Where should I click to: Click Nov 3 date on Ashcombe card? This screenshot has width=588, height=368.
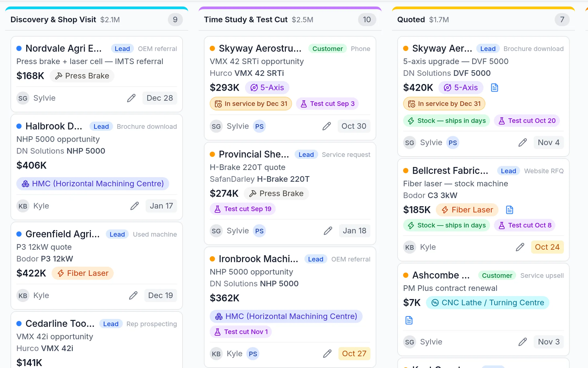549,342
